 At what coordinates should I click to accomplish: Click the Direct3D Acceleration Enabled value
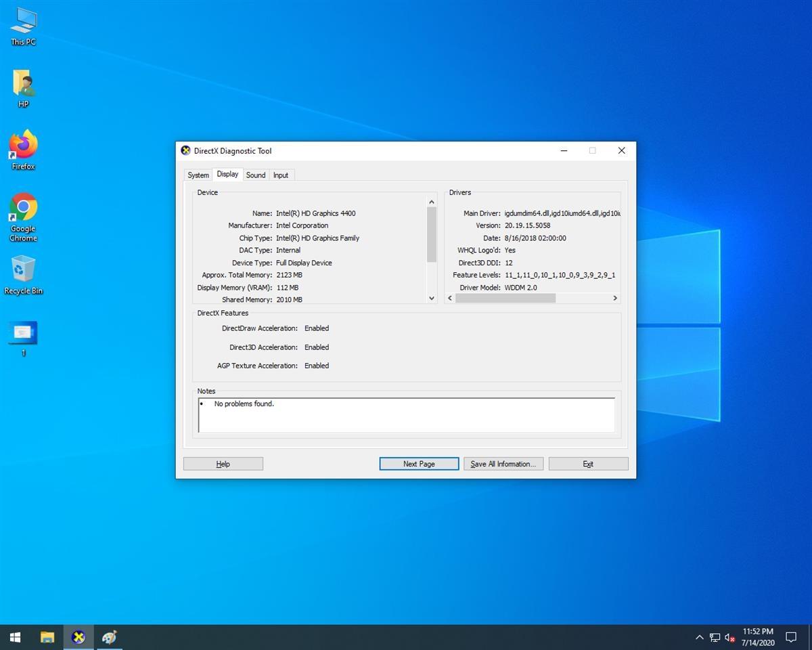(317, 347)
